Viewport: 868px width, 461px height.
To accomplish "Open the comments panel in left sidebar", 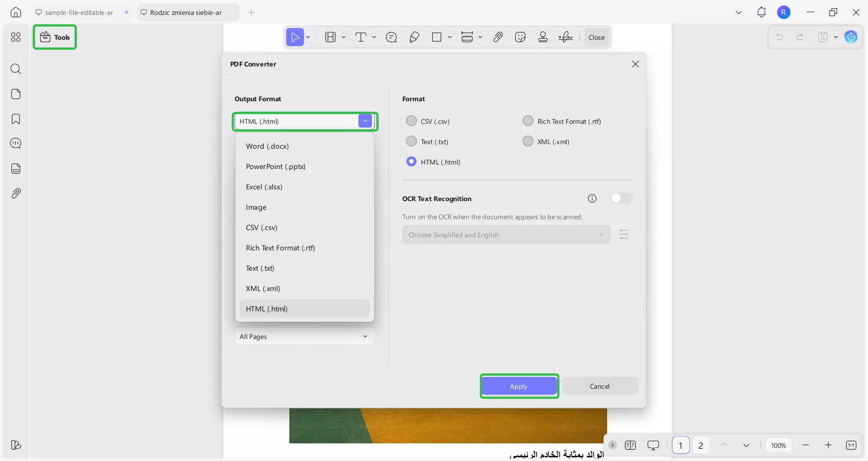I will (16, 143).
